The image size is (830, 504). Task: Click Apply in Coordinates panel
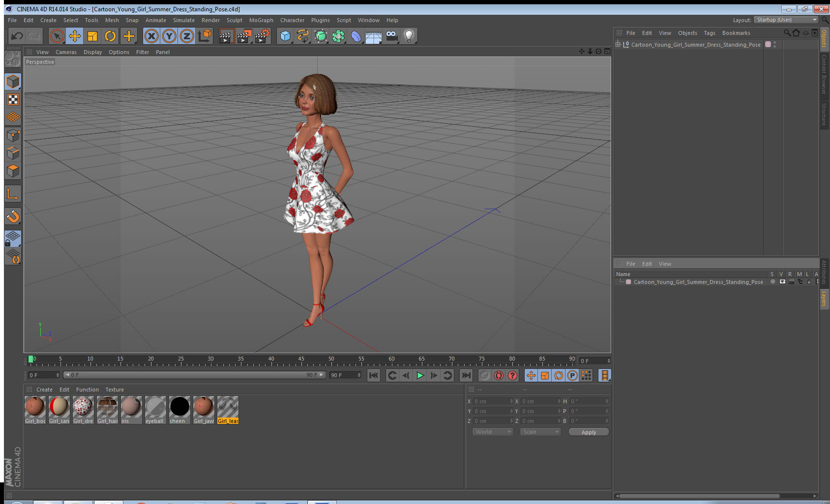point(589,432)
